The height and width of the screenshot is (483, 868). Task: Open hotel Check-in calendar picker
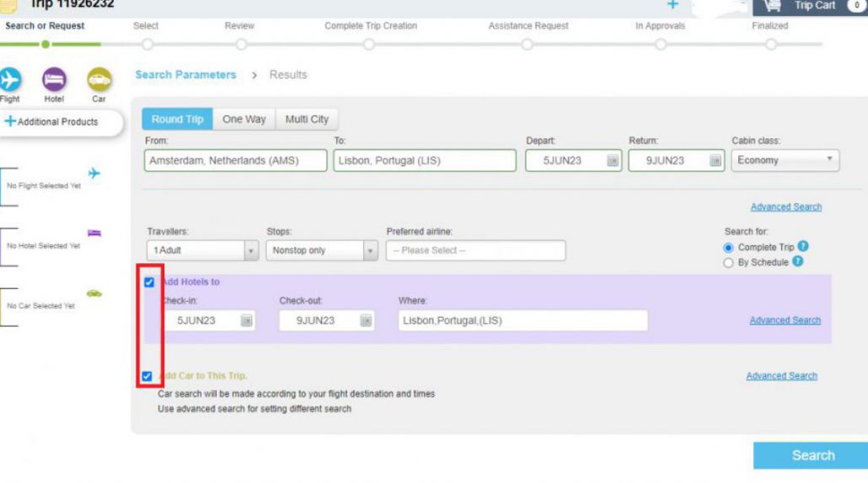pyautogui.click(x=246, y=321)
